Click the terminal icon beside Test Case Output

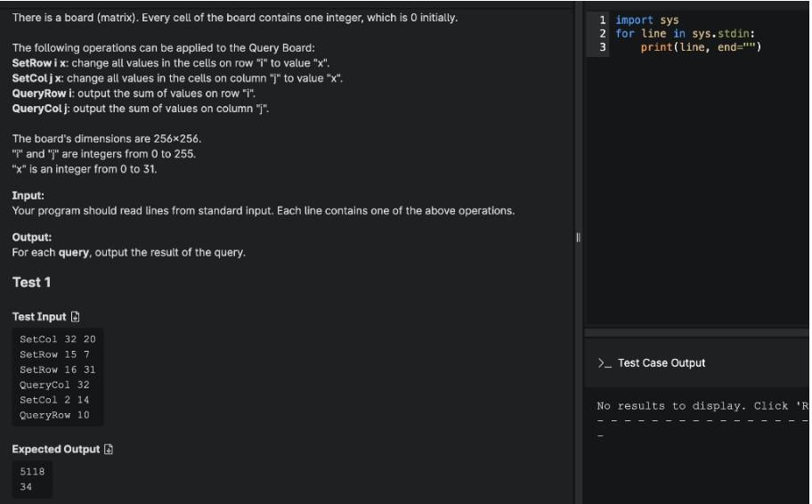click(x=605, y=363)
